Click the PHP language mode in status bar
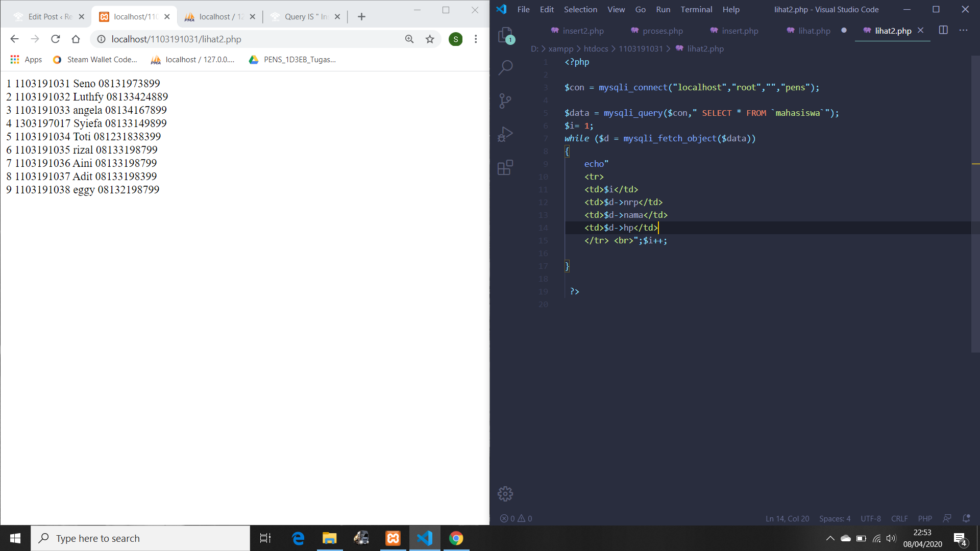Screen dimensions: 980x551 [x=925, y=518]
